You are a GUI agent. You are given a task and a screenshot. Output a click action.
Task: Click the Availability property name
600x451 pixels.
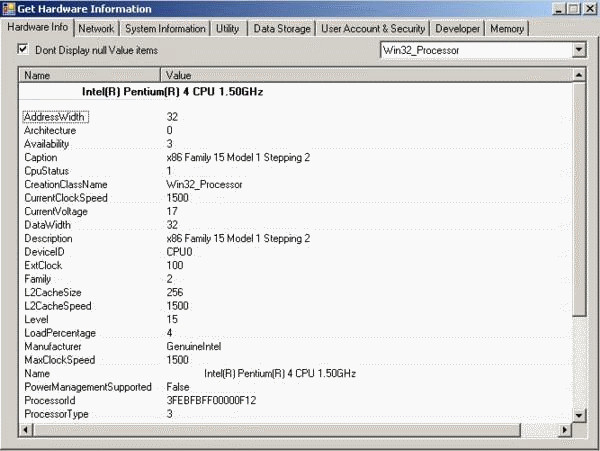tap(47, 144)
